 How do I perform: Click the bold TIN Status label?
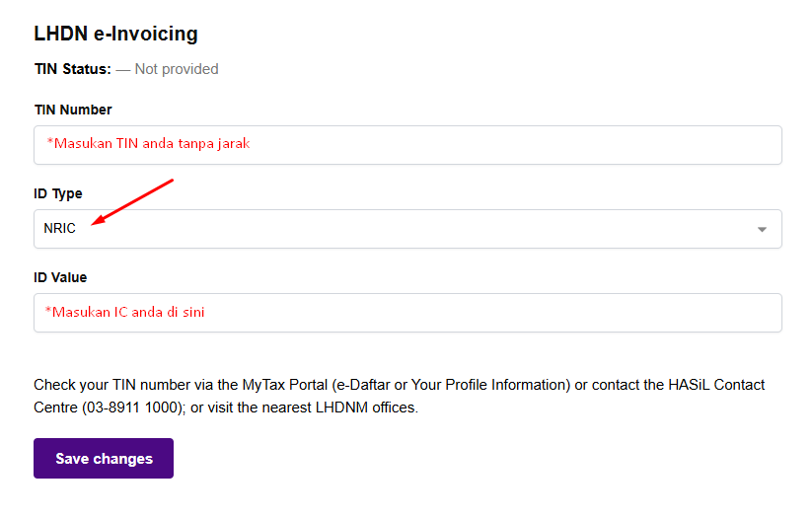pos(72,69)
